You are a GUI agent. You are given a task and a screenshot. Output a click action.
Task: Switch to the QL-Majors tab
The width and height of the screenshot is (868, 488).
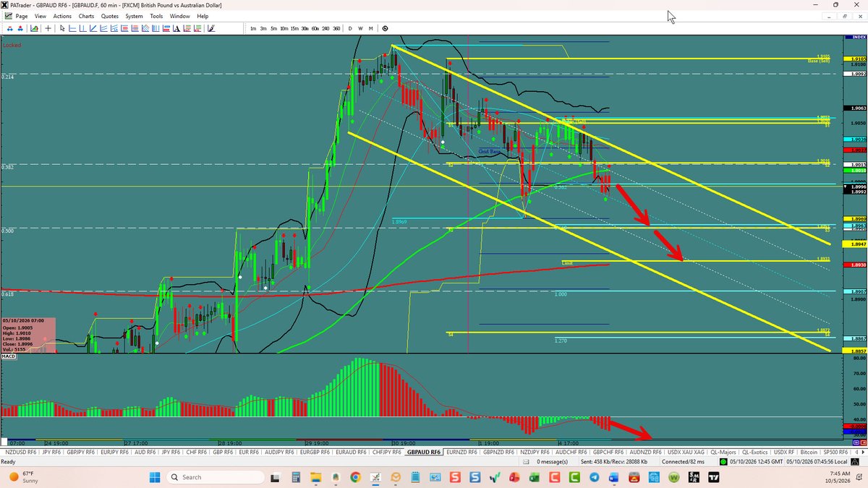click(x=723, y=452)
